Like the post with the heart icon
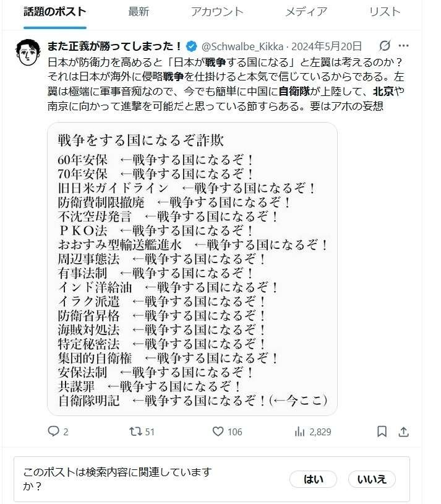Image resolution: width=441 pixels, height=504 pixels. pos(218,431)
